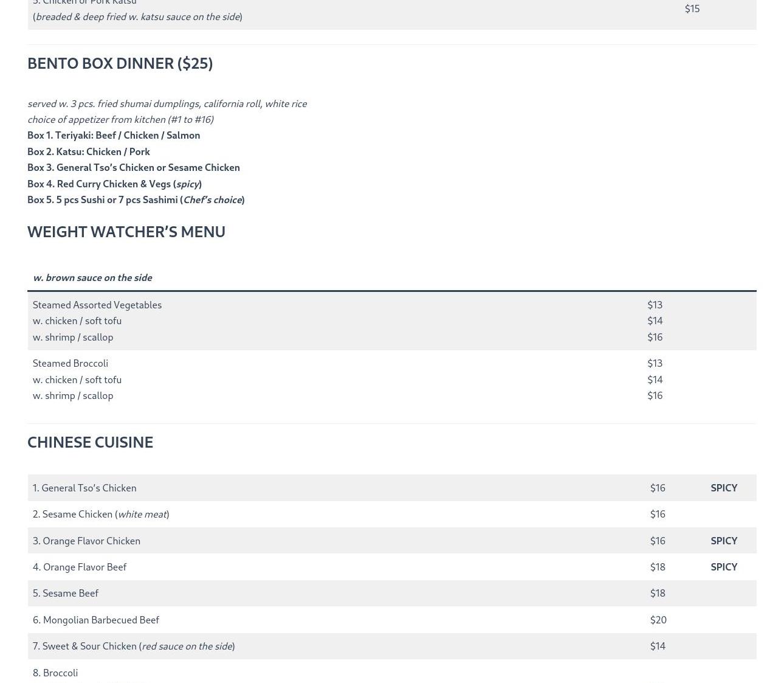Choose Sweet & Sour Chicken item

tap(134, 646)
